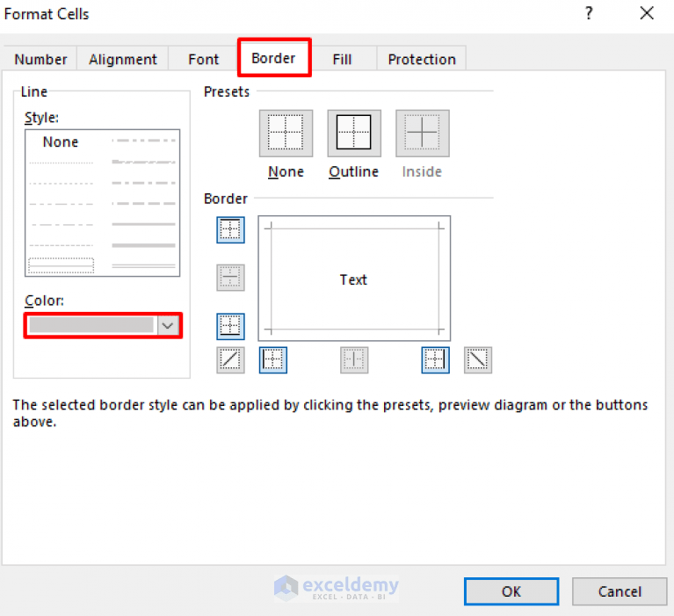Select the double line style
Screen dimensions: 674x616
[x=143, y=266]
